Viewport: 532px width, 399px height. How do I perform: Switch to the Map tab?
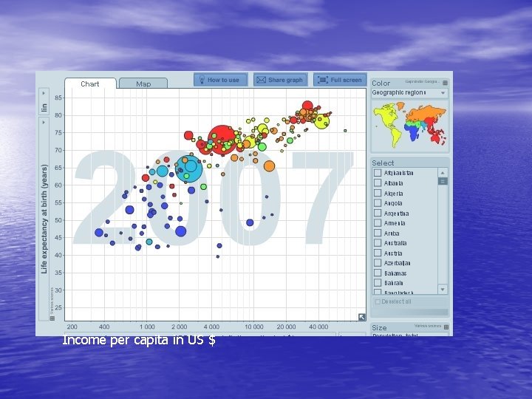[143, 83]
